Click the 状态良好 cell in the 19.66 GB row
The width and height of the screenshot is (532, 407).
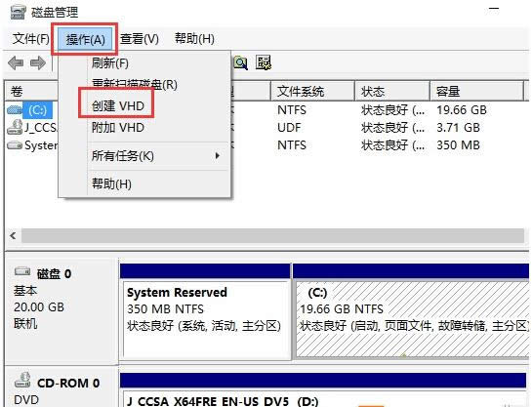click(392, 110)
